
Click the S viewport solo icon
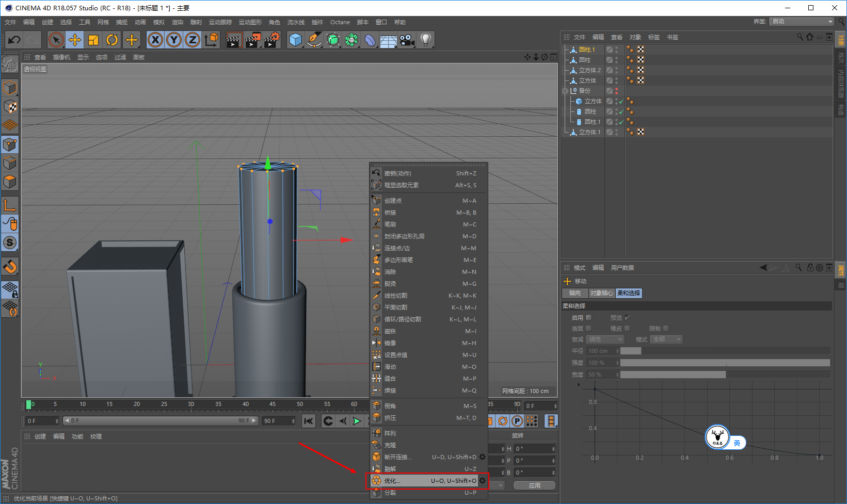pos(10,242)
